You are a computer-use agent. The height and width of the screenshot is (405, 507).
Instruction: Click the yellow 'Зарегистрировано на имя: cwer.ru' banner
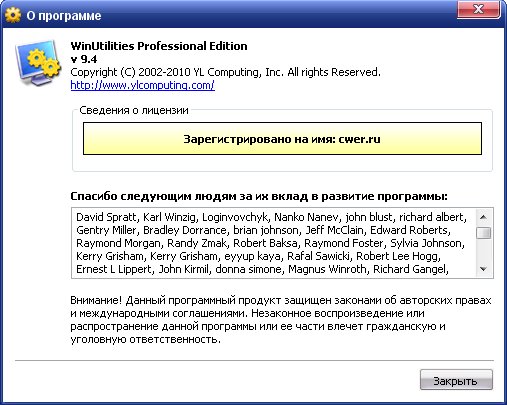(x=282, y=139)
